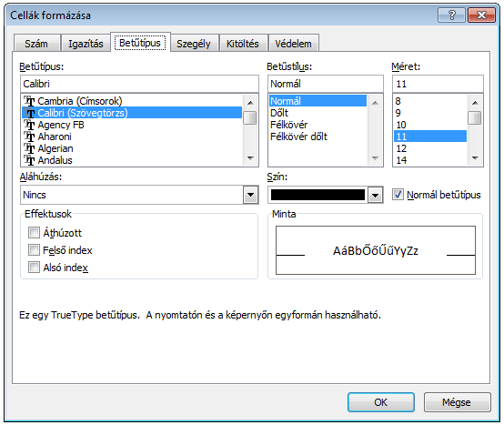
Task: Click the font list scrollbar thumb
Action: point(250,117)
